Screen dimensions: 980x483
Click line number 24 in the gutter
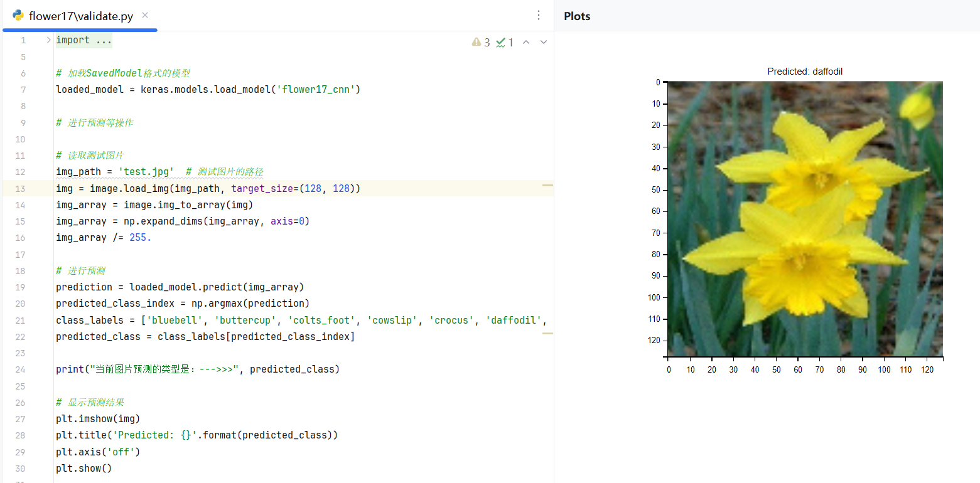point(21,369)
